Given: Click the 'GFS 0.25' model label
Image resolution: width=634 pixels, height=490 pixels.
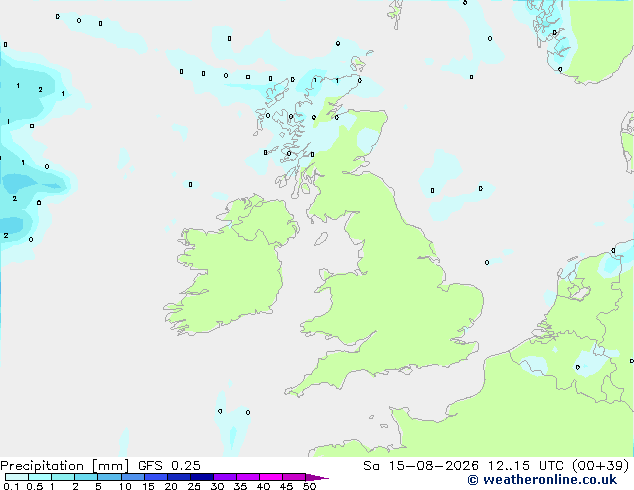Looking at the screenshot, I should pyautogui.click(x=169, y=466).
